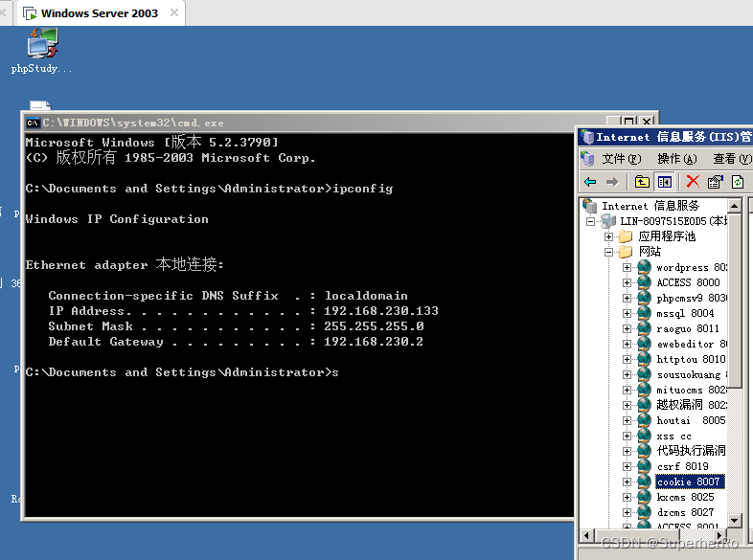Collapse the 网站 folder
Image resolution: width=753 pixels, height=560 pixels.
pos(608,253)
